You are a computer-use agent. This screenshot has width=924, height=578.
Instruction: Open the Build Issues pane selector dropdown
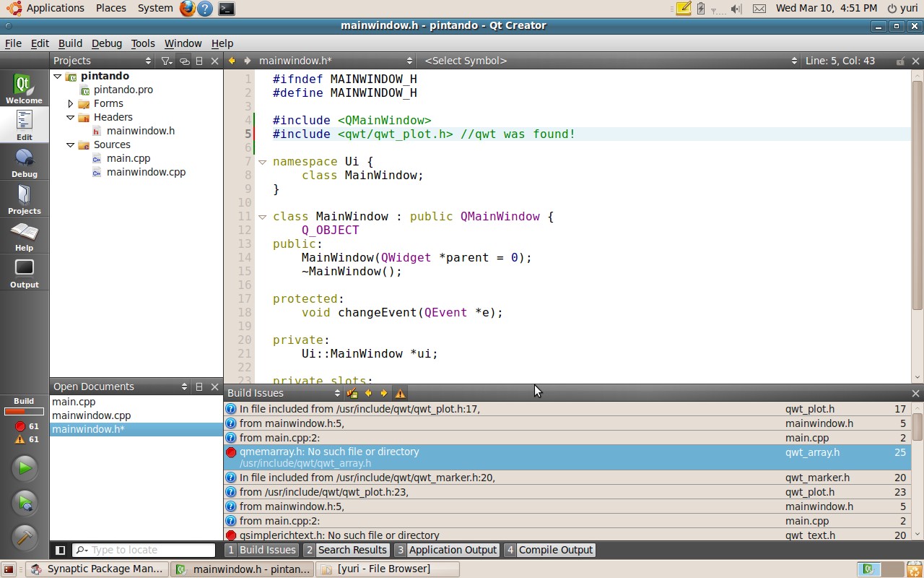point(284,393)
